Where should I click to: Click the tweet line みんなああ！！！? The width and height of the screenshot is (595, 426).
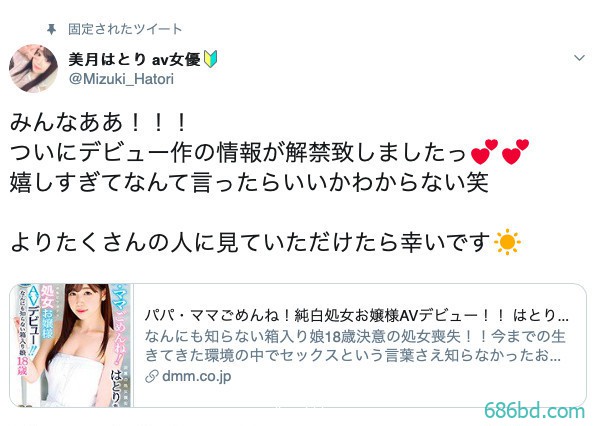click(x=98, y=123)
